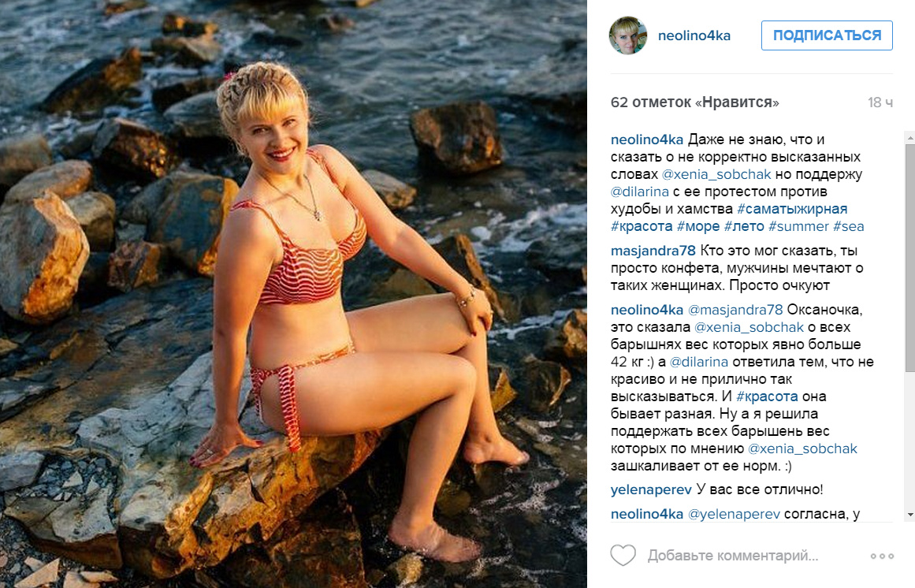Click the @dilarina mention in the first caption
The image size is (915, 588).
coord(640,192)
